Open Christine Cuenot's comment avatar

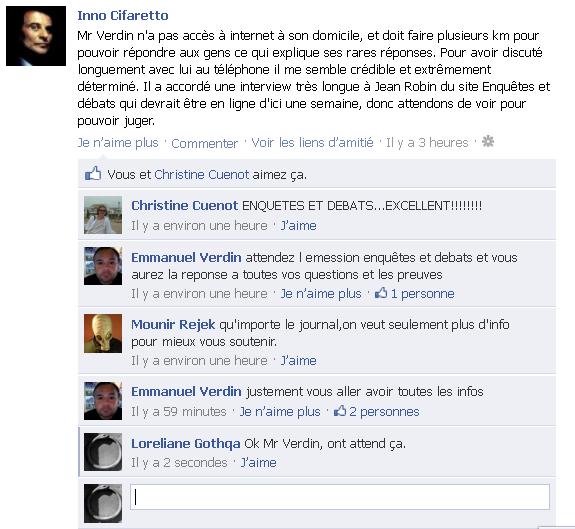[x=103, y=215]
